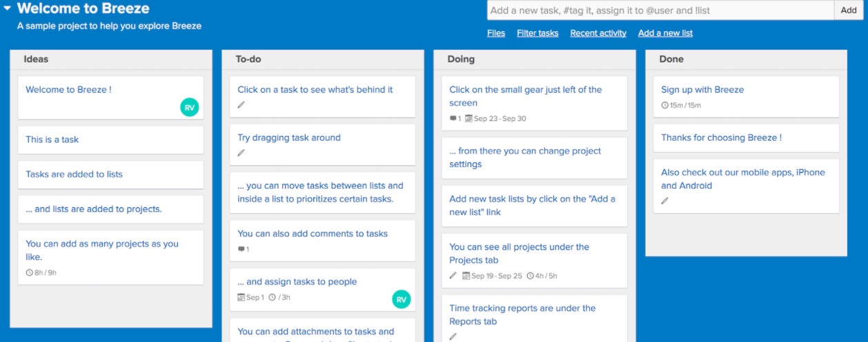
Task: Click comment icon on 'small gear' card
Action: (453, 118)
